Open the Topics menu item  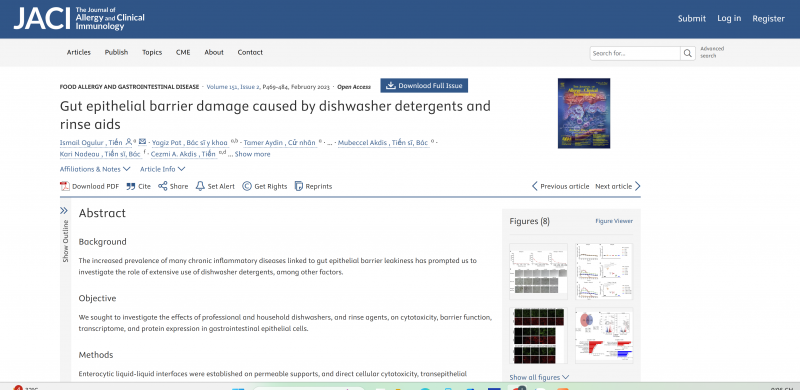click(152, 52)
